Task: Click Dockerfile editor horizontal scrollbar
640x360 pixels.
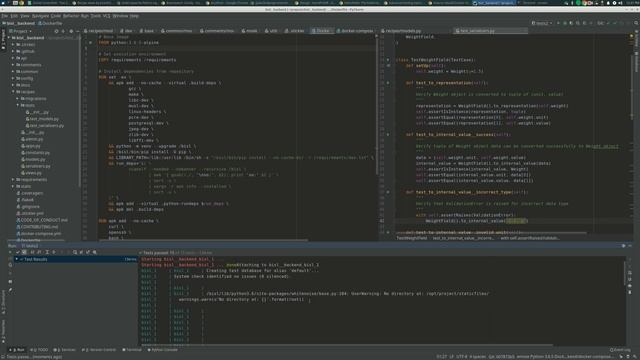Action: [203, 240]
